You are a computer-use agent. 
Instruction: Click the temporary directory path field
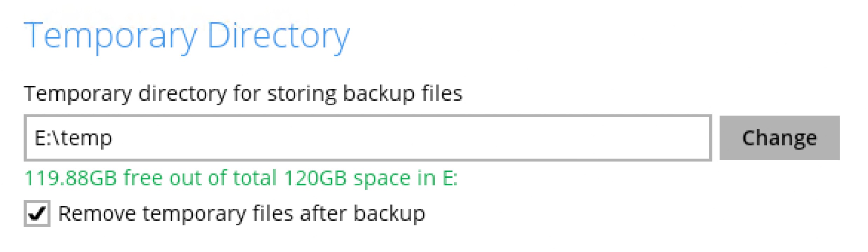click(x=368, y=138)
